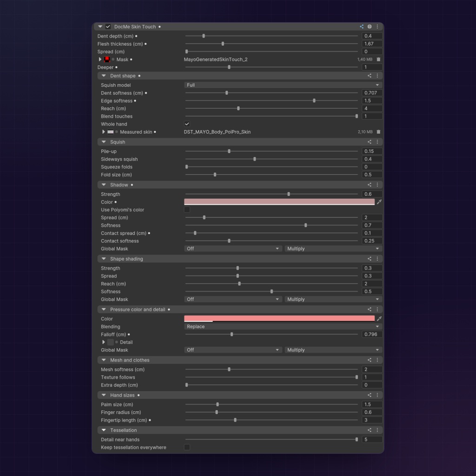Image resolution: width=476 pixels, height=476 pixels.
Task: Click the Palm size value field
Action: click(x=372, y=405)
